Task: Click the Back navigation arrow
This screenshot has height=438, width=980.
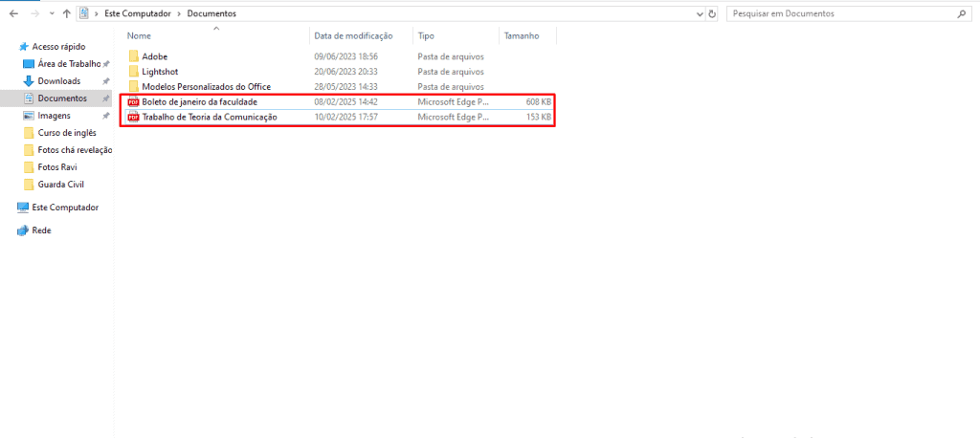Action: tap(13, 13)
